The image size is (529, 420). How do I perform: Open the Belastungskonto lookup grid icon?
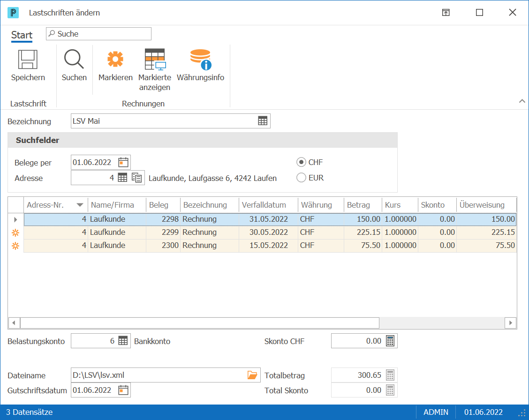(123, 341)
